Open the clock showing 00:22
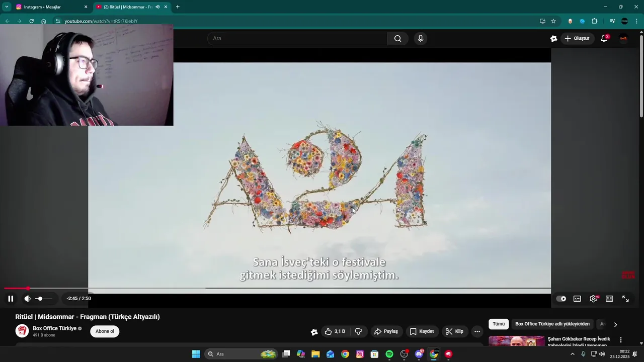This screenshot has height=362, width=644. [620, 354]
